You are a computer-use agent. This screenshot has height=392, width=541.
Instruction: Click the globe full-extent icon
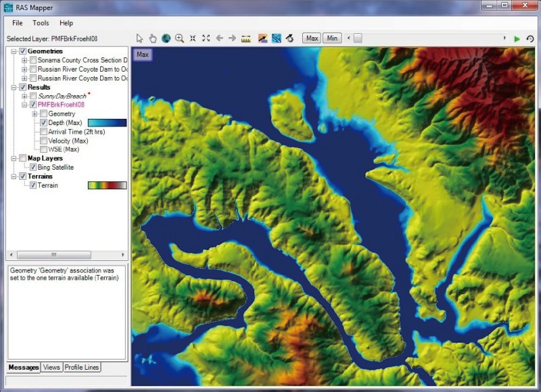coord(166,39)
